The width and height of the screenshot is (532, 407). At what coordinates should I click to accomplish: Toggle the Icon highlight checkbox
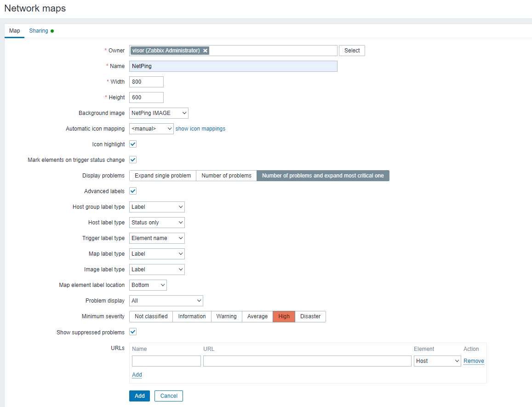pos(133,144)
